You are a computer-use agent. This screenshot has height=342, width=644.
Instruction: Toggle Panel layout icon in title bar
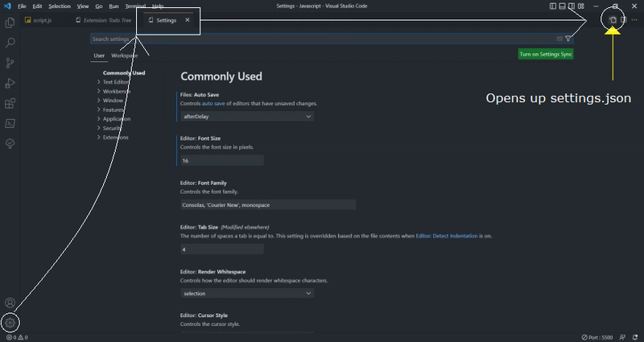[562, 6]
